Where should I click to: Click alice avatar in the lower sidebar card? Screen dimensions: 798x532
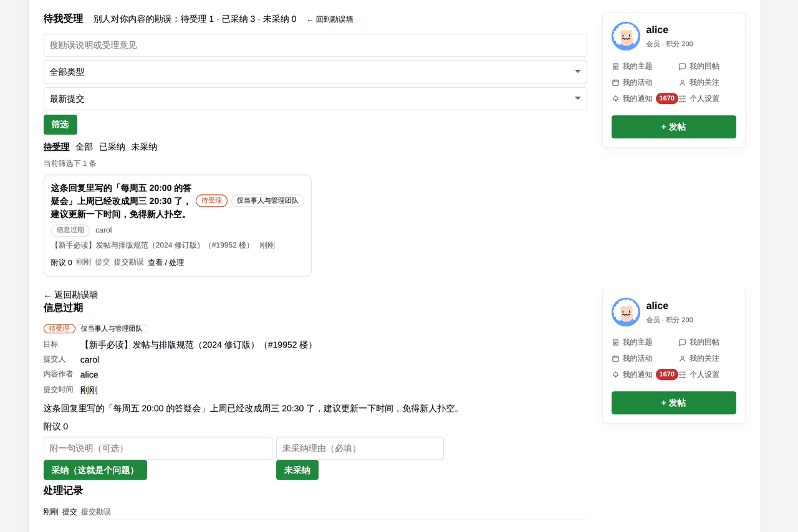coord(626,312)
